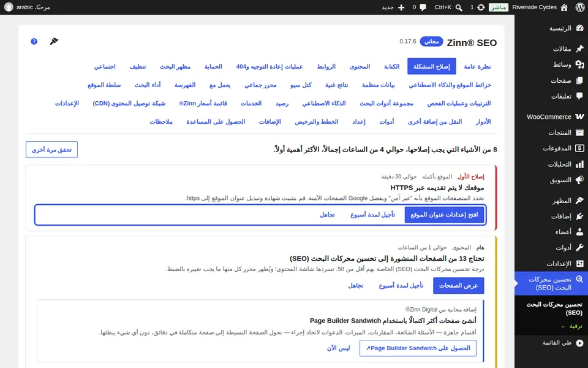Viewport: 588px width, 368px height.
Task: Open the محرر جماعي tab
Action: tap(260, 85)
